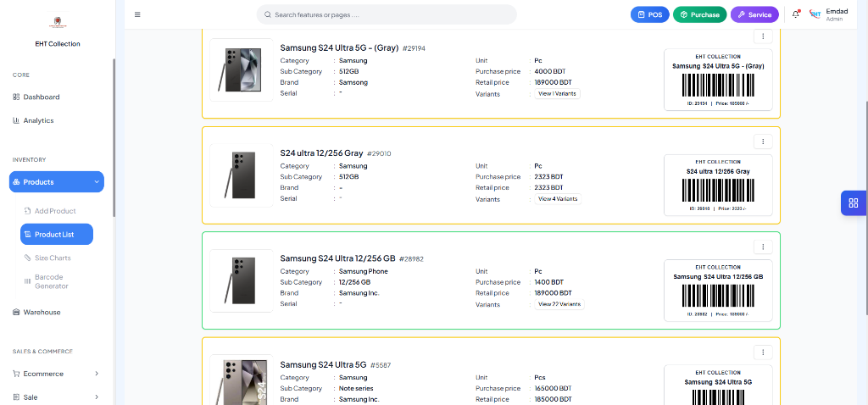Click title S24 ultra 12/256 Gray

[321, 153]
